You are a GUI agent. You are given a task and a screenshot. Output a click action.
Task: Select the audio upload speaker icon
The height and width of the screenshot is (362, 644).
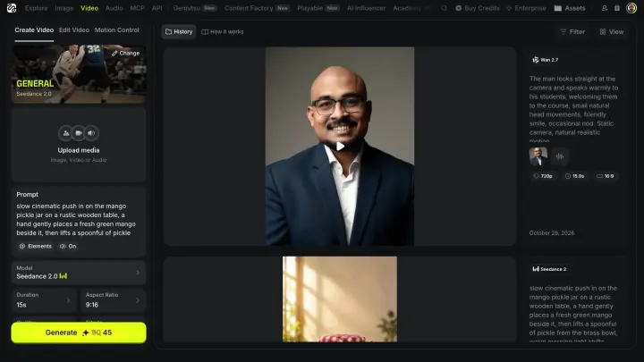click(91, 133)
